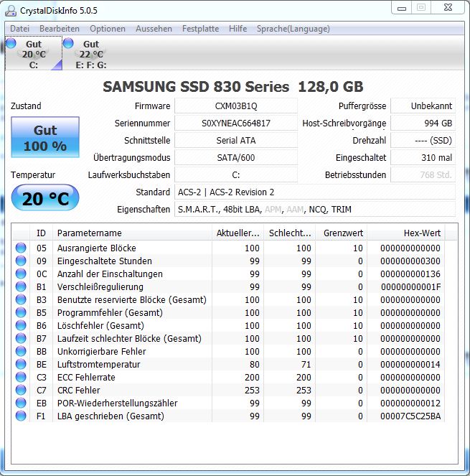Click the Eingeschaltet value 310 mal
This screenshot has height=476, width=470.
coord(423,157)
